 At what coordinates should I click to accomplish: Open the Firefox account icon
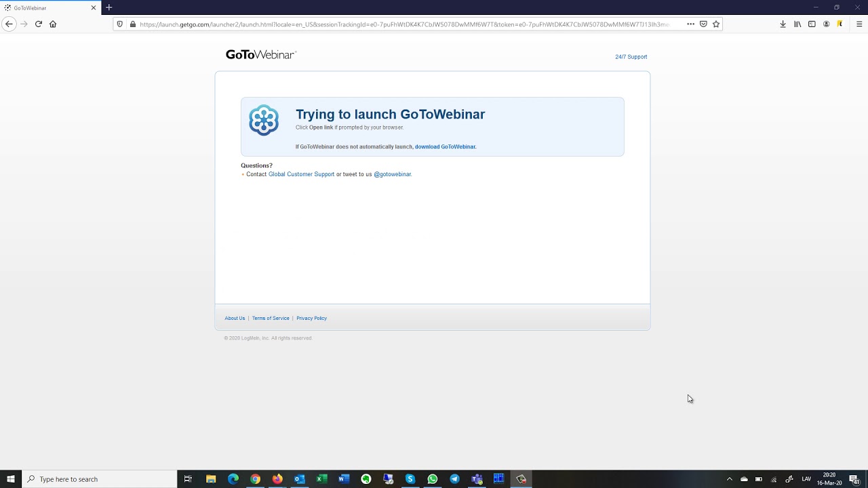coord(826,24)
